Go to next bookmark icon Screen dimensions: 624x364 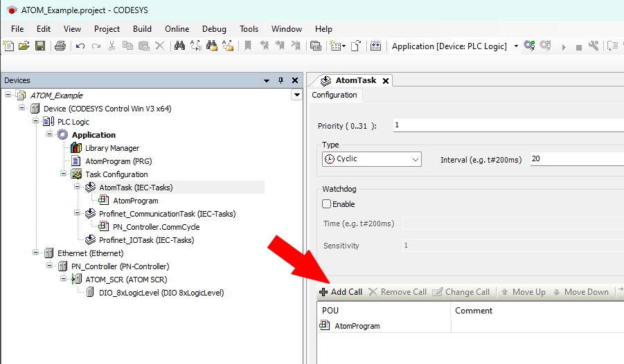[x=280, y=46]
